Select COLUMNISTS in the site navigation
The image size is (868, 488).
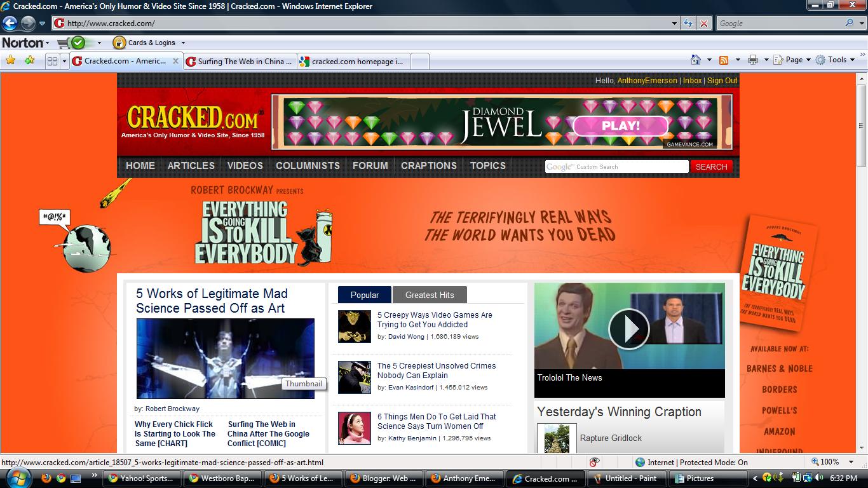tap(308, 165)
